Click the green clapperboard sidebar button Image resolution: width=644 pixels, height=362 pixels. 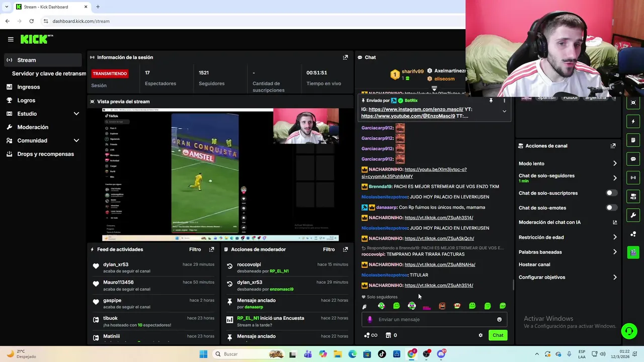pos(633,252)
